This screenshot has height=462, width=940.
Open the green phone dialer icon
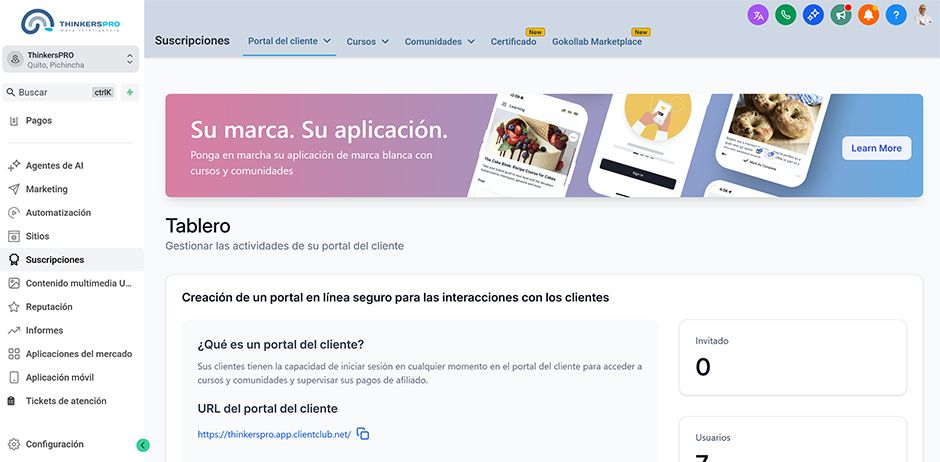(x=786, y=15)
